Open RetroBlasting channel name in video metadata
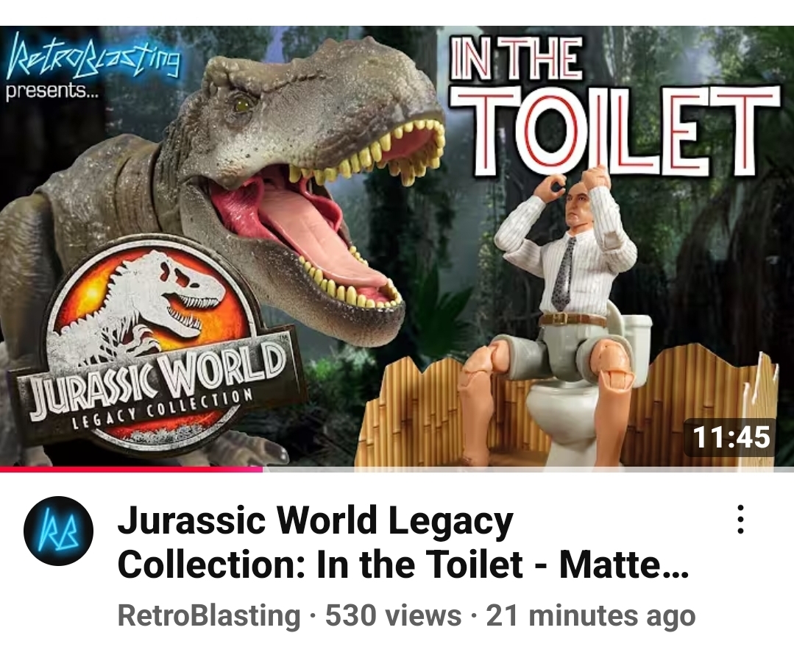 (209, 616)
